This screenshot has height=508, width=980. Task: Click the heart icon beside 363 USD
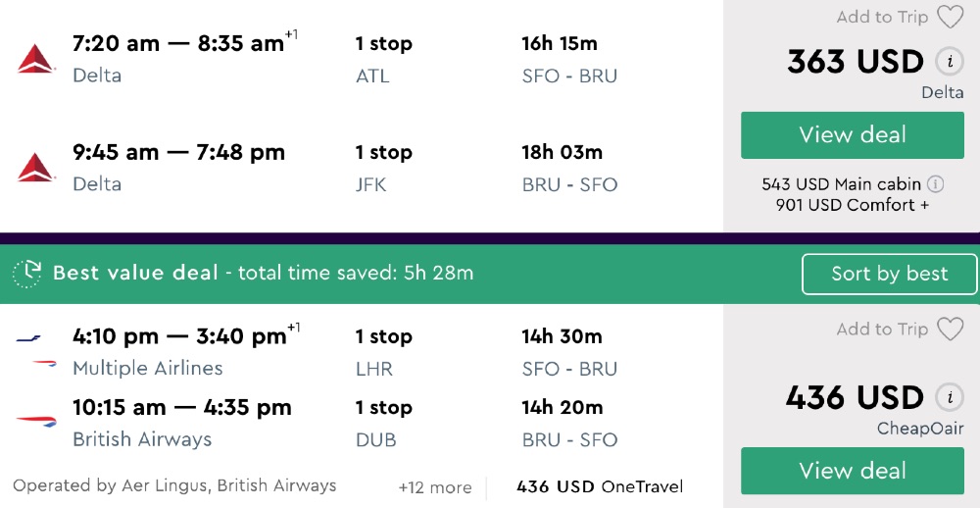point(950,18)
